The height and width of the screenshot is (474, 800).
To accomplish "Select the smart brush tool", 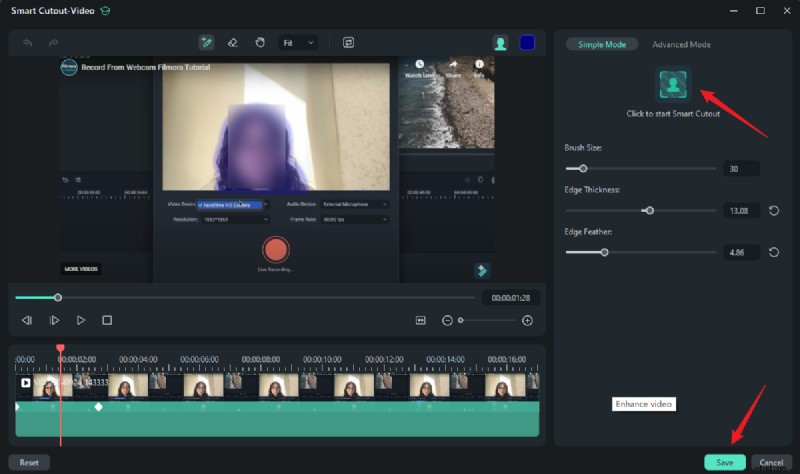I will tap(207, 42).
